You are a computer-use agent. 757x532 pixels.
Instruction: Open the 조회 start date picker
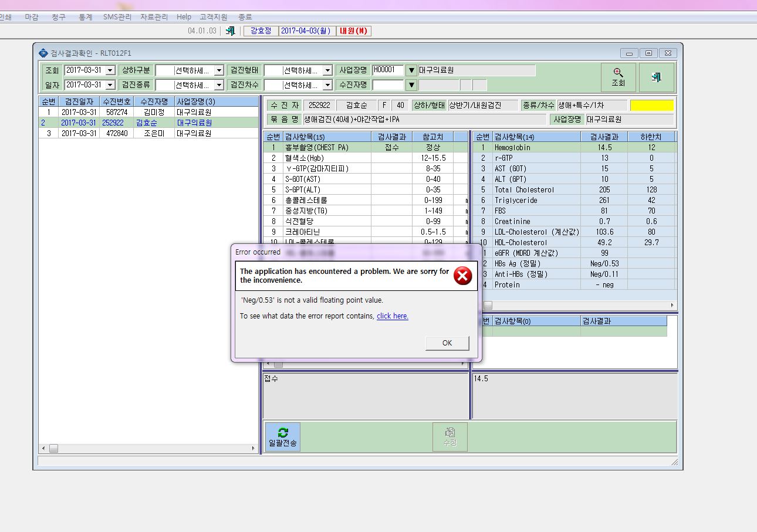(110, 70)
